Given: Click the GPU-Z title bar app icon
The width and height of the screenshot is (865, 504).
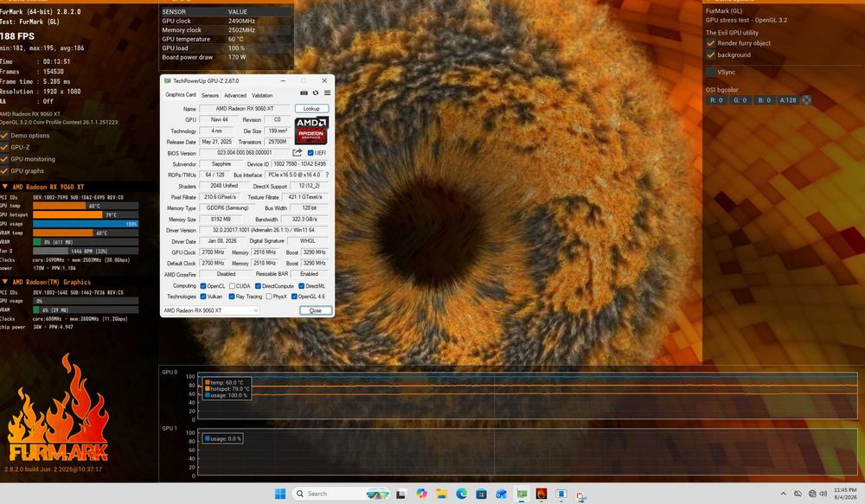Looking at the screenshot, I should [167, 81].
